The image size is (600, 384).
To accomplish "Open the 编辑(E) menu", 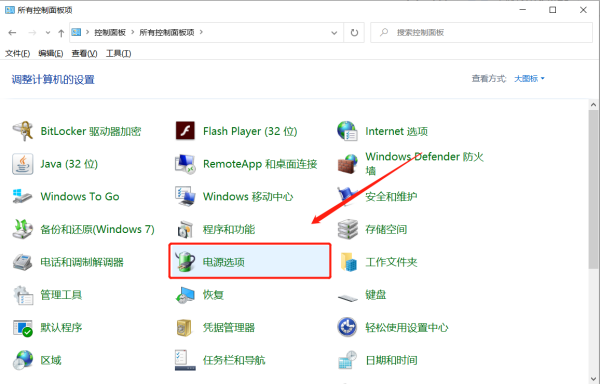I will click(51, 54).
